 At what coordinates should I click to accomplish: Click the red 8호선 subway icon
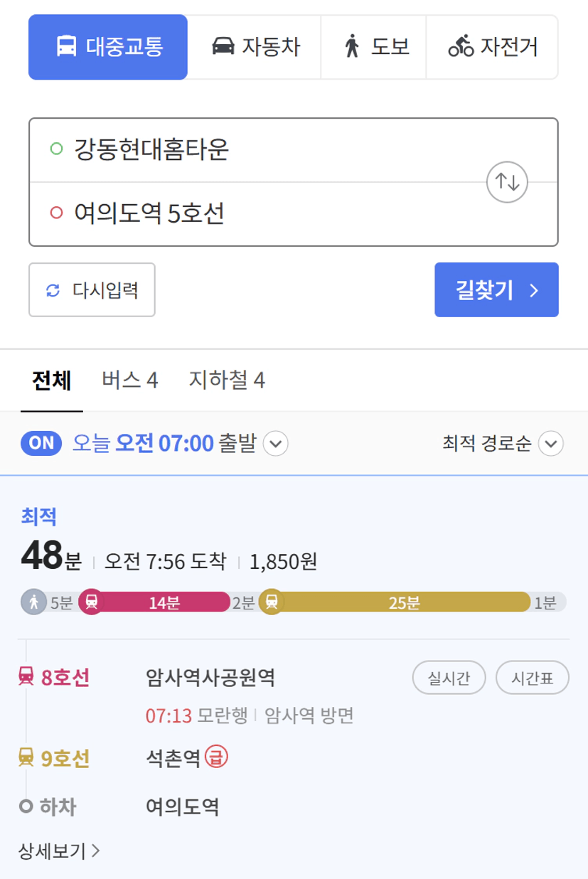click(x=26, y=676)
